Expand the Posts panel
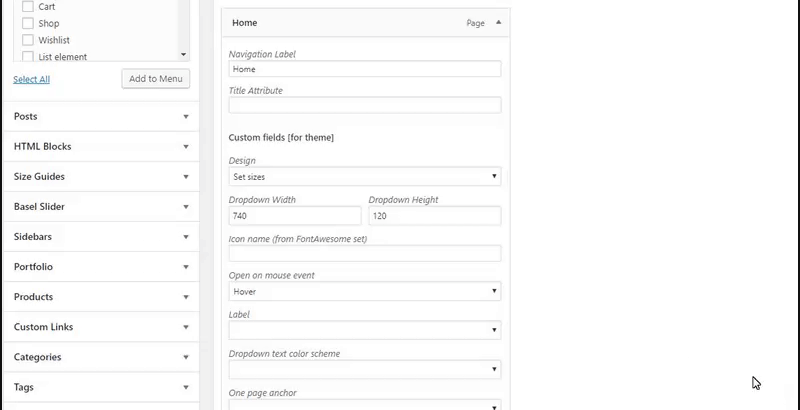 tap(100, 116)
